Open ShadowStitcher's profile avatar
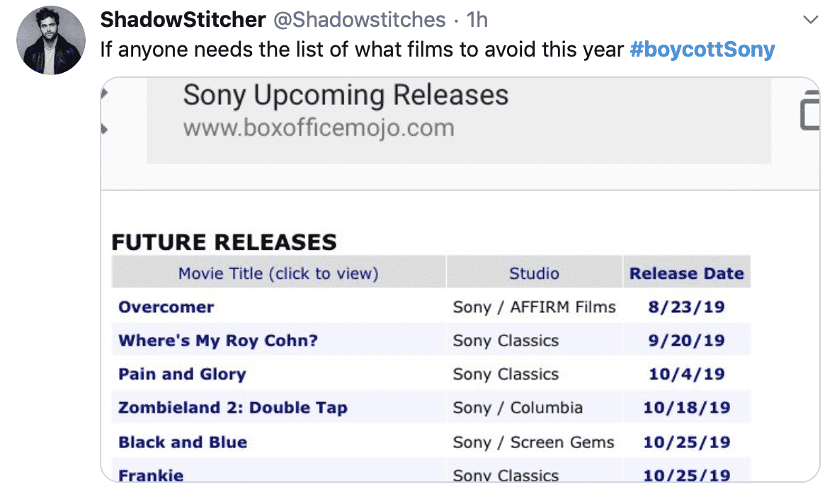Image resolution: width=837 pixels, height=504 pixels. tap(51, 40)
